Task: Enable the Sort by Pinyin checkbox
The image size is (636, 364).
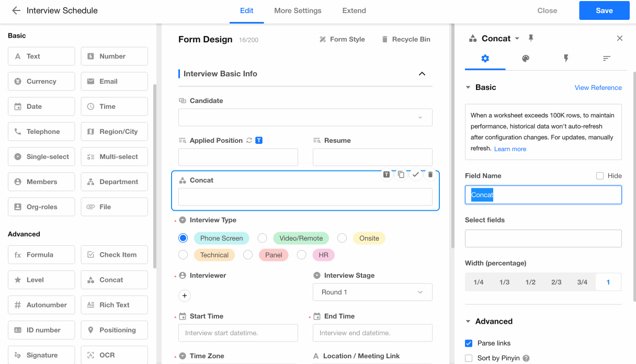Action: (469, 358)
